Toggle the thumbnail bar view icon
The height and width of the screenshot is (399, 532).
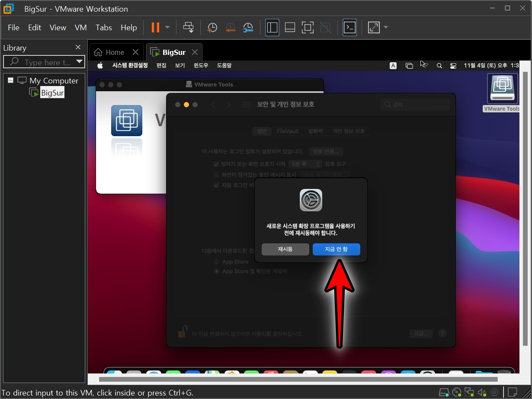coord(290,28)
